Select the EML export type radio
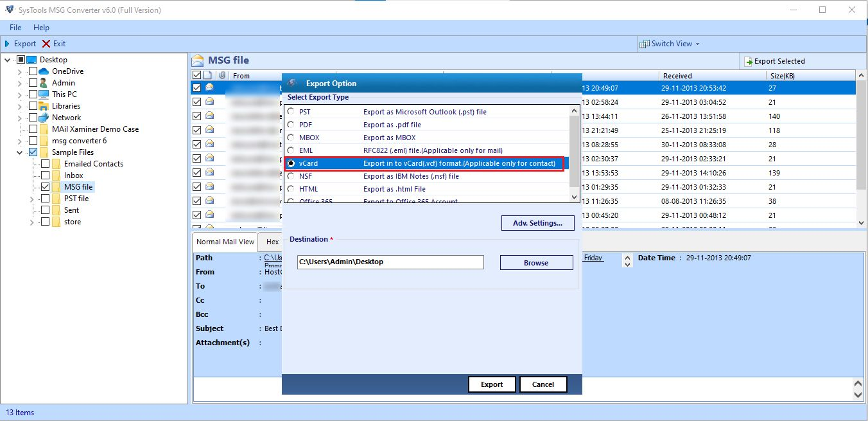 [291, 150]
